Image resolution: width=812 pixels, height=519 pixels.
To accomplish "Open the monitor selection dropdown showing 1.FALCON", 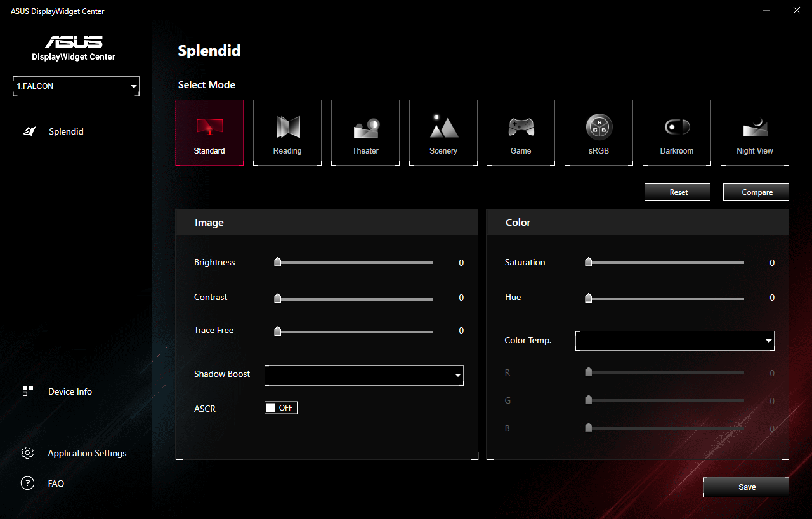I will pyautogui.click(x=75, y=86).
